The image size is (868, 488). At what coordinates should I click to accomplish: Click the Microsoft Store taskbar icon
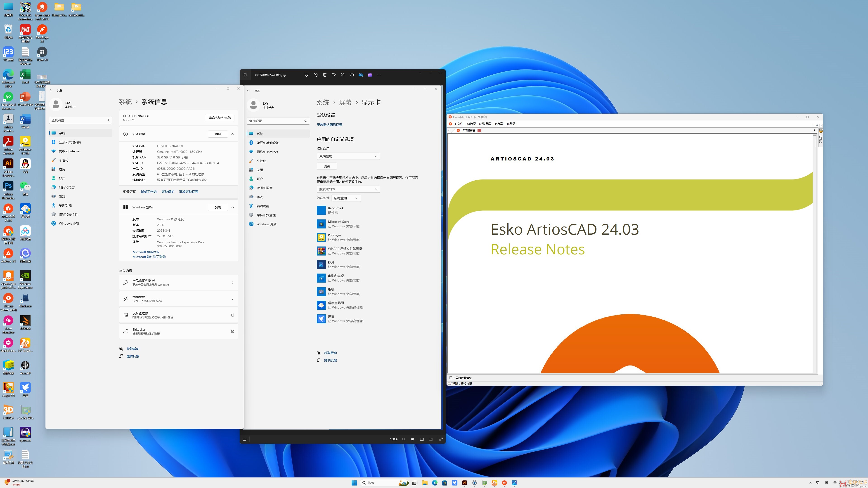point(445,483)
